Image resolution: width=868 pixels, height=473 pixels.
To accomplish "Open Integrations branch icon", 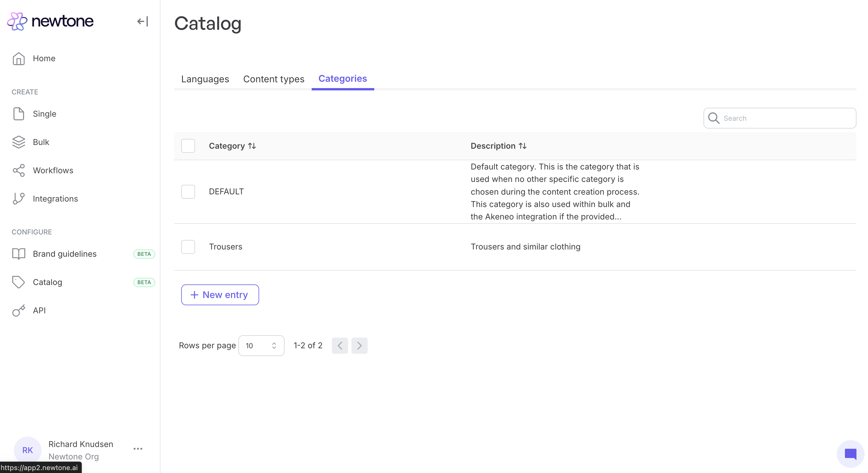I will 18,199.
